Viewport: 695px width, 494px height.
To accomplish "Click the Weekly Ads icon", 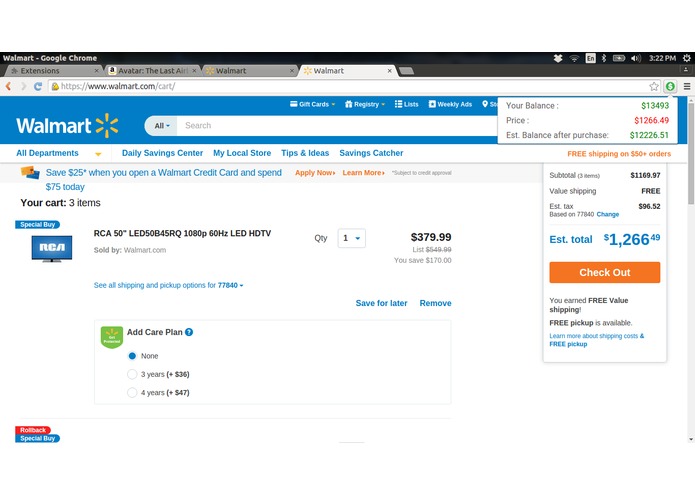I will (432, 104).
